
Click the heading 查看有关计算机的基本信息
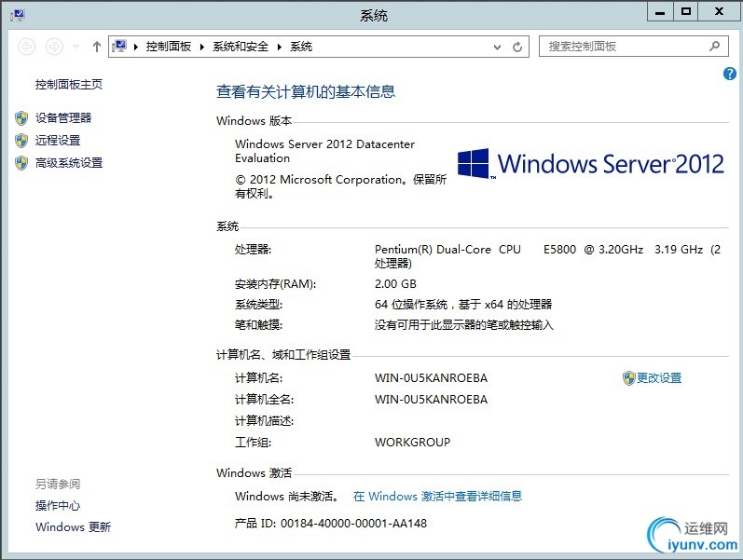[x=306, y=91]
